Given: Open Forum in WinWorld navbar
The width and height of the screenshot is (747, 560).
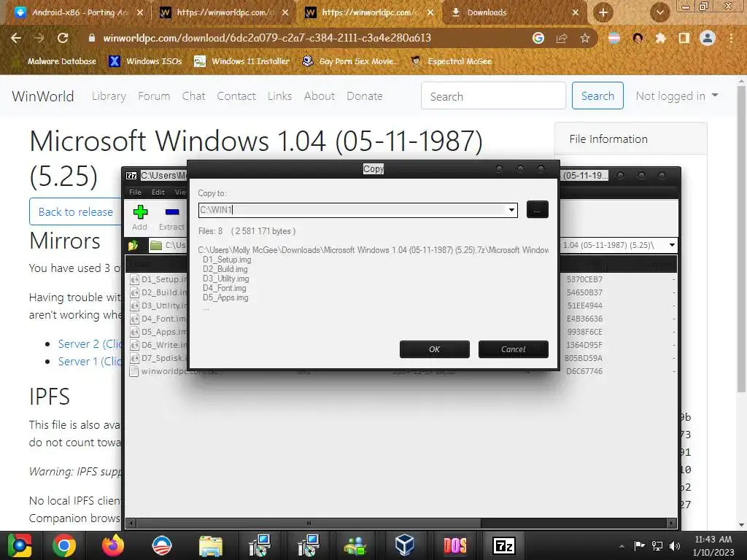Looking at the screenshot, I should (x=154, y=96).
